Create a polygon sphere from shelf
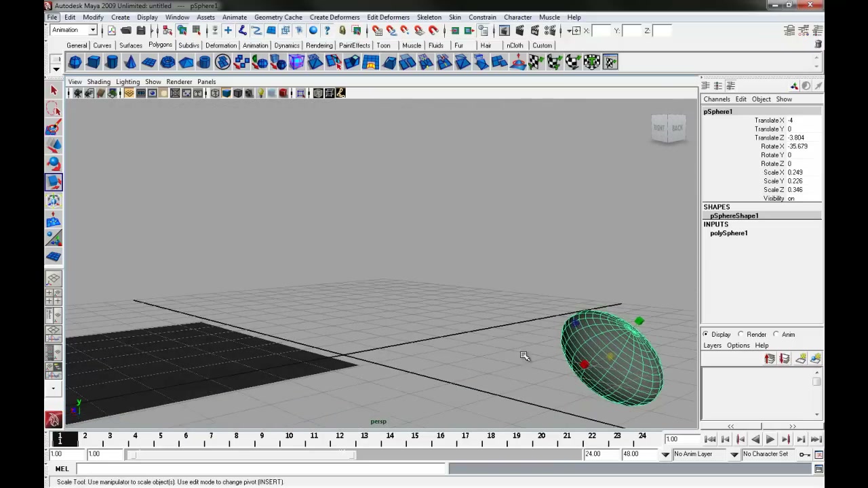The image size is (868, 488). 75,62
